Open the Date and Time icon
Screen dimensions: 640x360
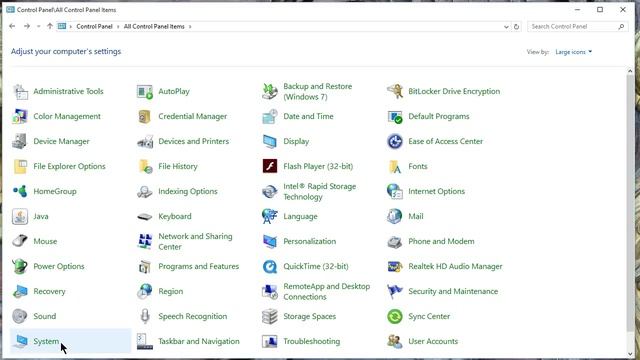coord(270,116)
